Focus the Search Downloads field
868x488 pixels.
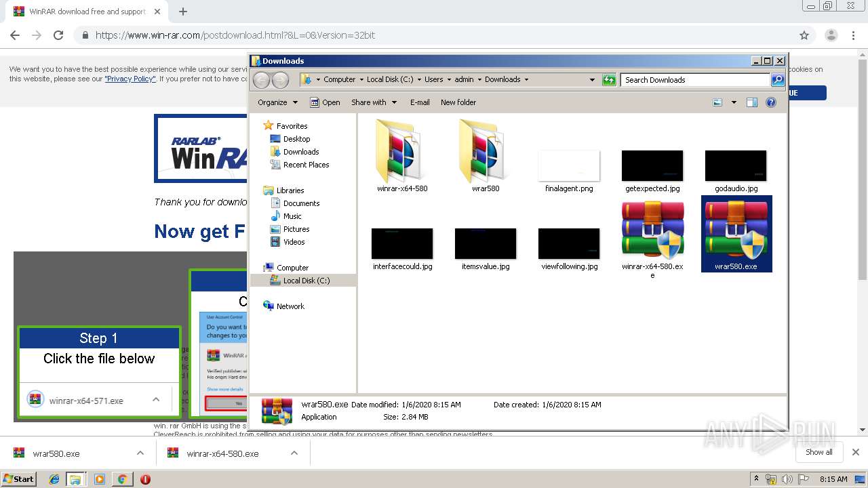pyautogui.click(x=695, y=80)
